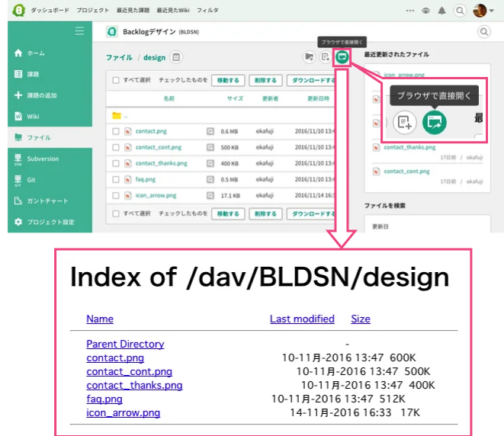
Task: Click the eye watch icon in top bar
Action: (426, 11)
